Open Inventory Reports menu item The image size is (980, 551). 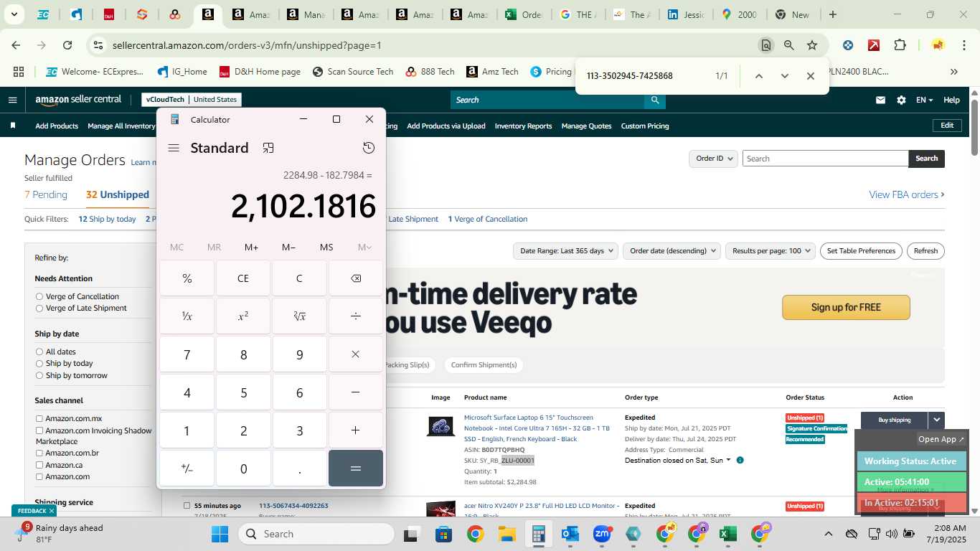tap(523, 126)
